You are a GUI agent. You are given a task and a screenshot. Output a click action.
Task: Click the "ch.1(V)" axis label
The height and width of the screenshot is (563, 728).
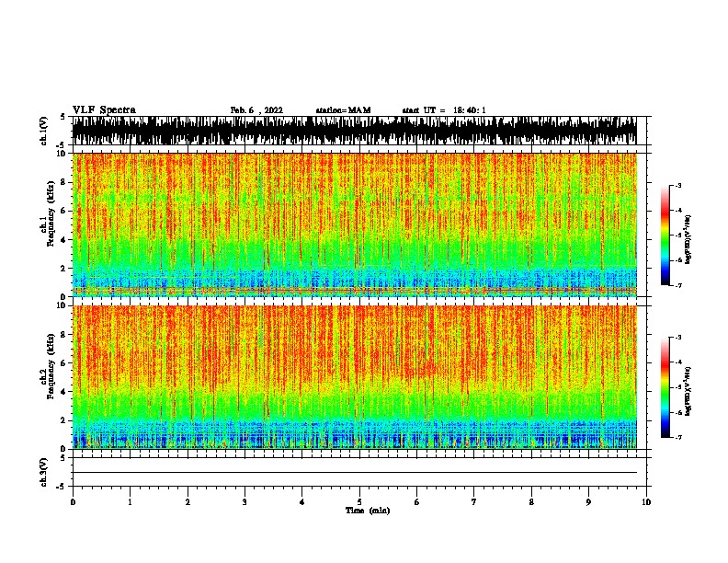tap(44, 131)
